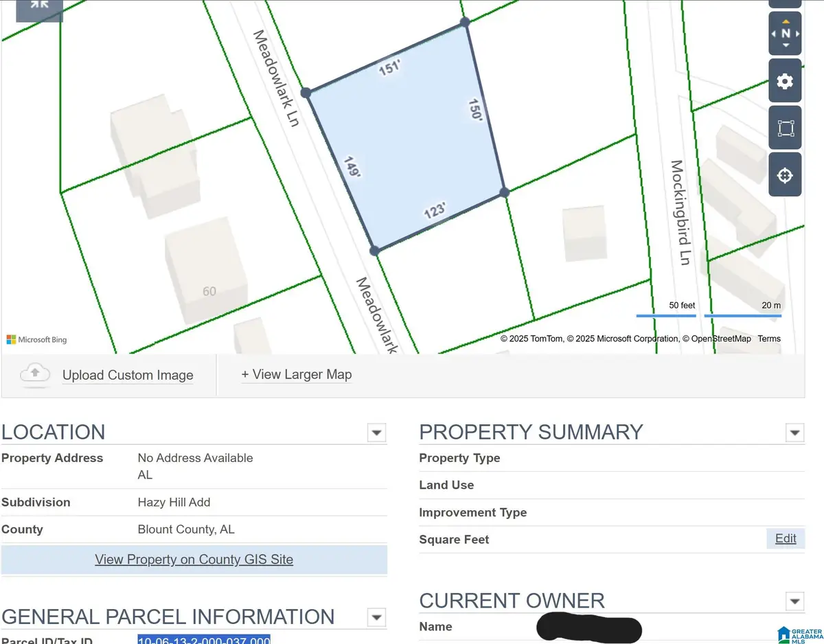Toggle General Parcel Information section arrow
Screen dimensions: 824x644
376,617
